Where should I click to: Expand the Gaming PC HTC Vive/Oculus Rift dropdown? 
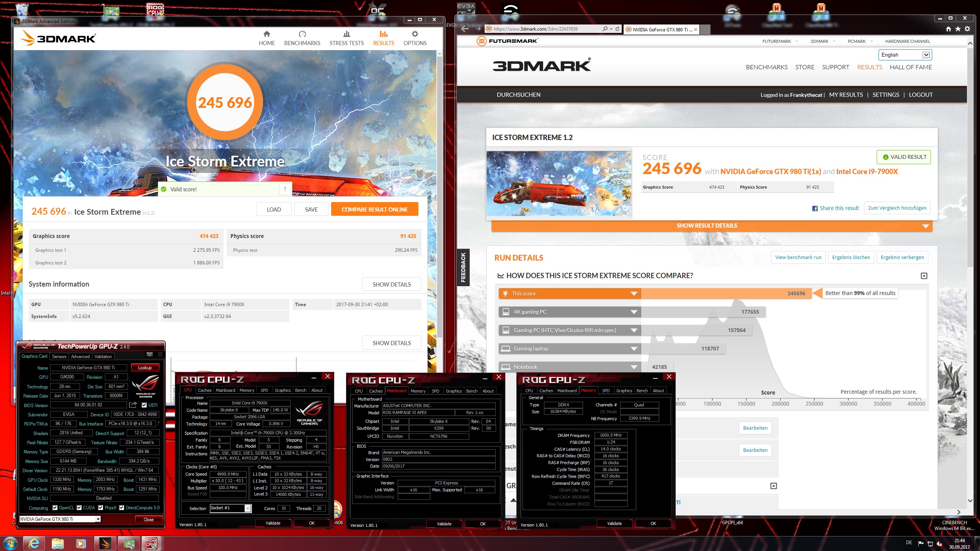coord(634,330)
